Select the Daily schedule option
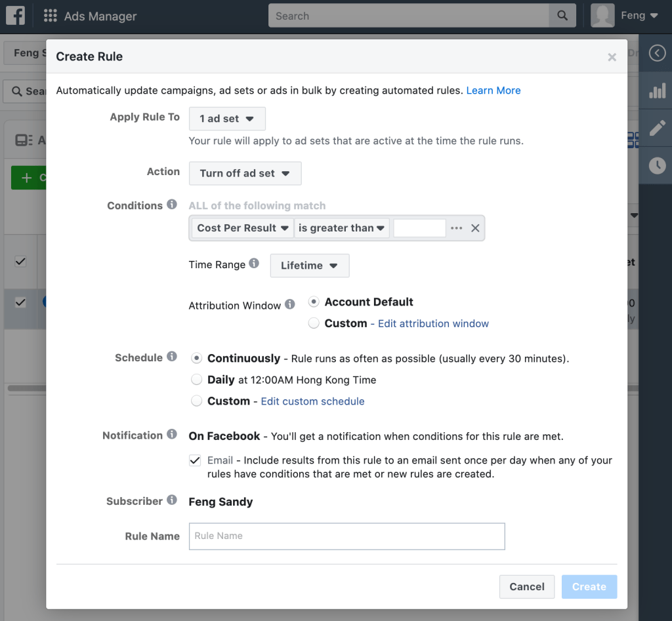This screenshot has height=621, width=672. tap(196, 380)
